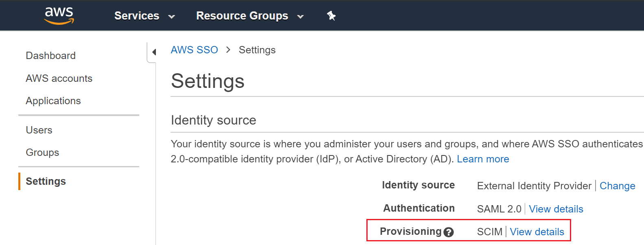Screen dimensions: 644x245
Task: Go to AWS accounts in the sidebar
Action: pos(59,78)
